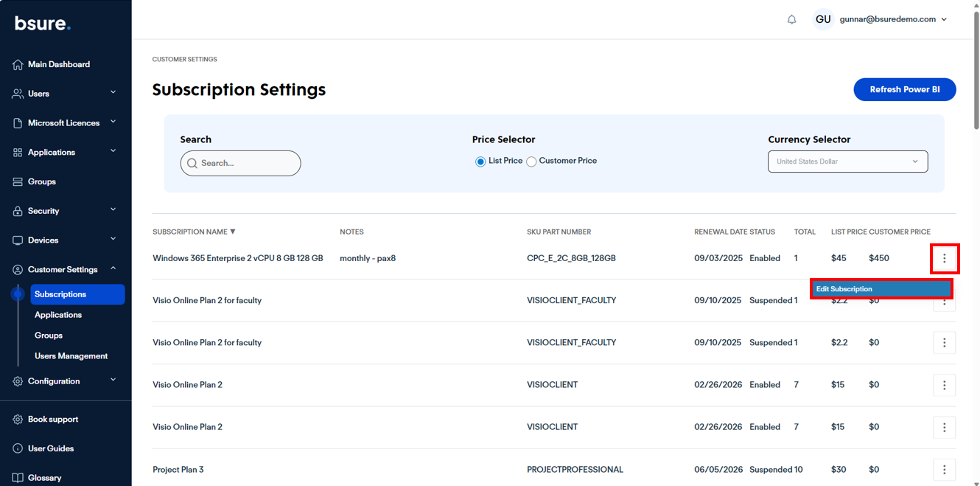Select the List Price radio button
The height and width of the screenshot is (486, 980).
480,162
